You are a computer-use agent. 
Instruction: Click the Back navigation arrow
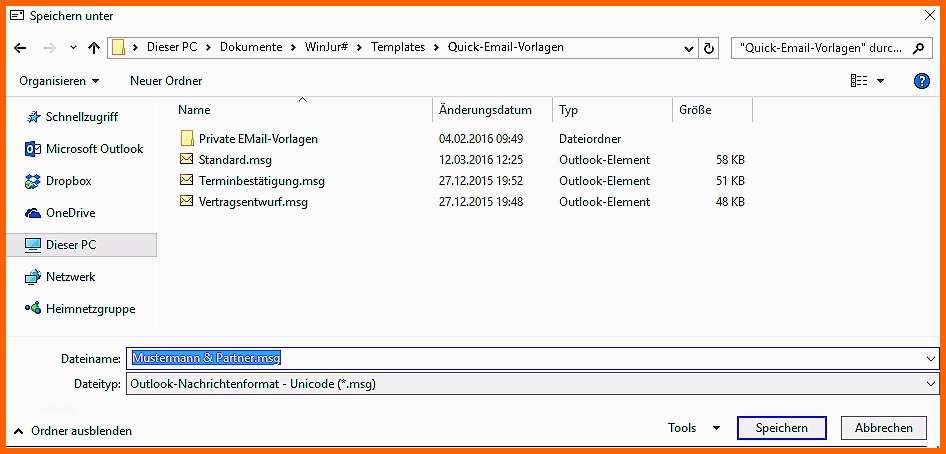(x=20, y=48)
